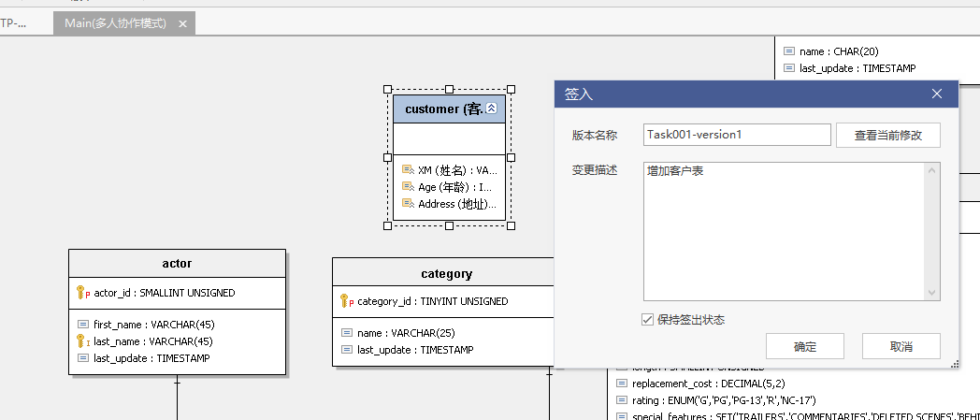The width and height of the screenshot is (980, 420).
Task: Select the XM (姓名) column icon
Action: click(408, 169)
